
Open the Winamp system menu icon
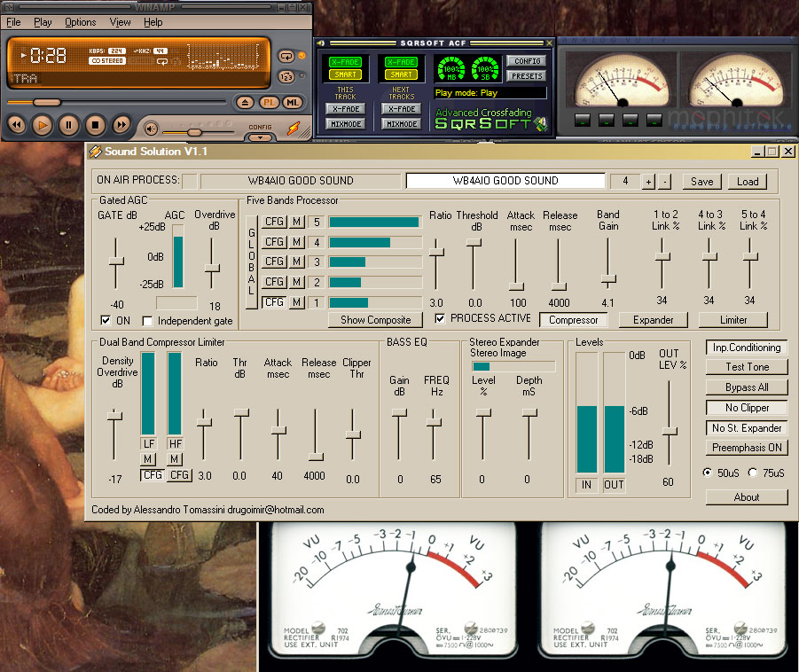click(x=9, y=7)
